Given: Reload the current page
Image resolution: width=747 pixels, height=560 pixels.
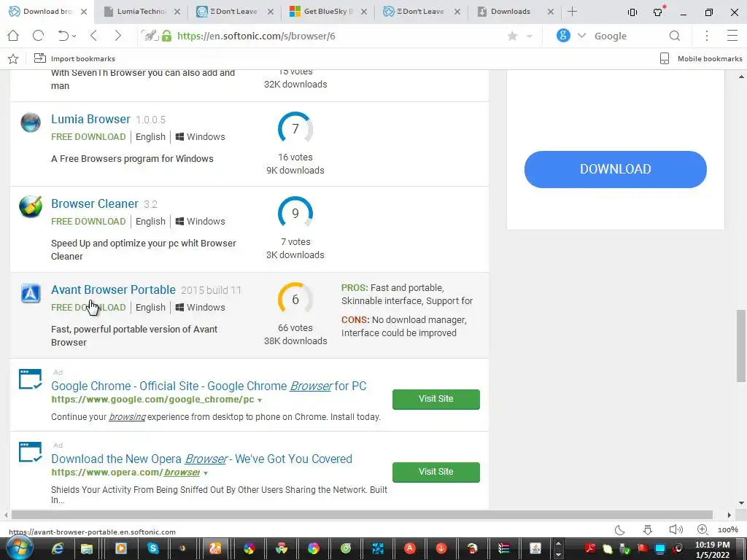Looking at the screenshot, I should pyautogui.click(x=38, y=36).
